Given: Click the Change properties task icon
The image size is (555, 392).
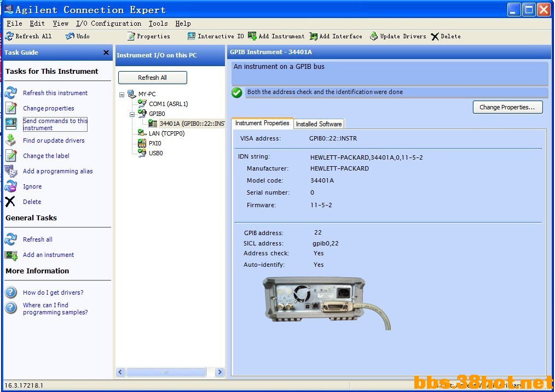Looking at the screenshot, I should pos(11,108).
